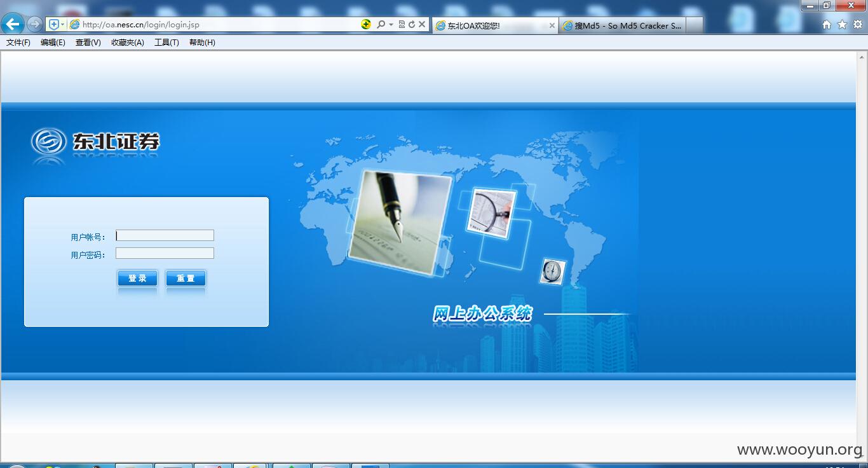Open the shield security icon before the URL
Screen dimensions: 868x468
coord(54,24)
